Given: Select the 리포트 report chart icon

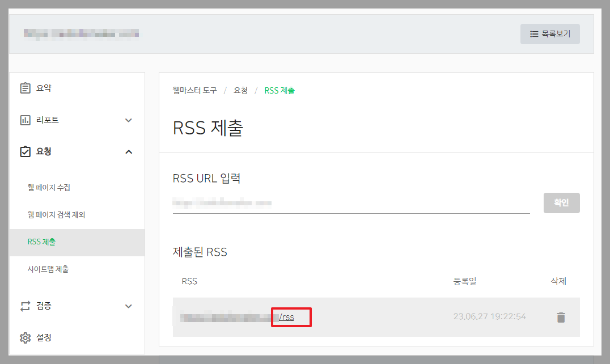Looking at the screenshot, I should point(25,120).
